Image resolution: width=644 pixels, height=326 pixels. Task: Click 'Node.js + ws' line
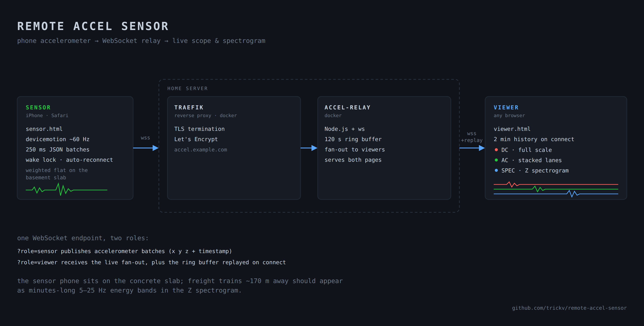pos(345,129)
